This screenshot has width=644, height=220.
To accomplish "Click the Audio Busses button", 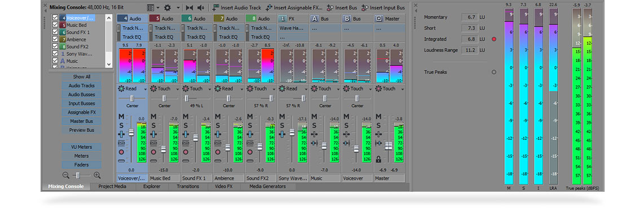I will coord(81,95).
